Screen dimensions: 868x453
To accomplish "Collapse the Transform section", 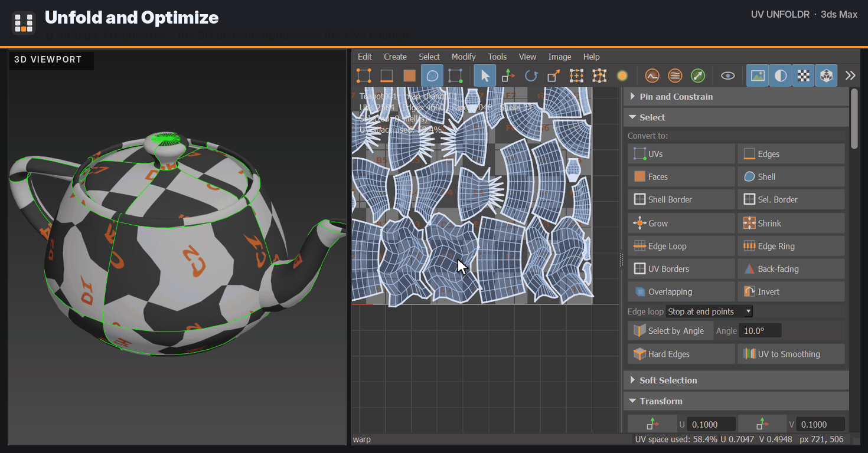I will pyautogui.click(x=736, y=401).
